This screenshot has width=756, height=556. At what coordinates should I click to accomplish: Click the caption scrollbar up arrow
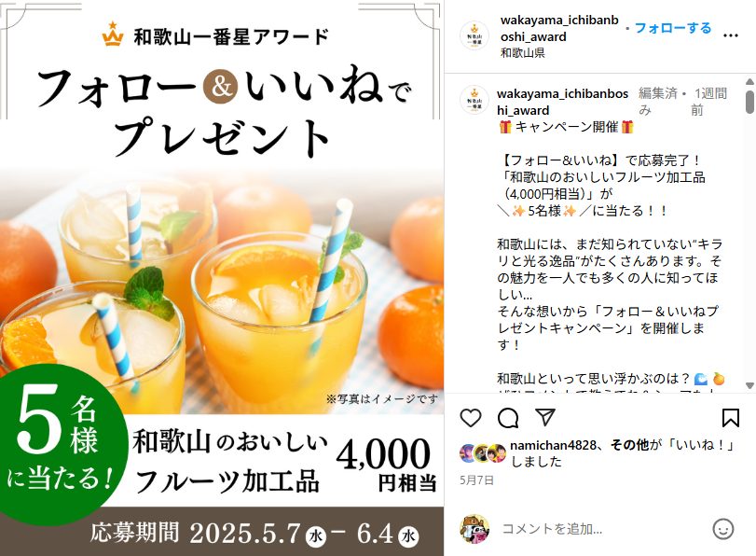pyautogui.click(x=749, y=82)
